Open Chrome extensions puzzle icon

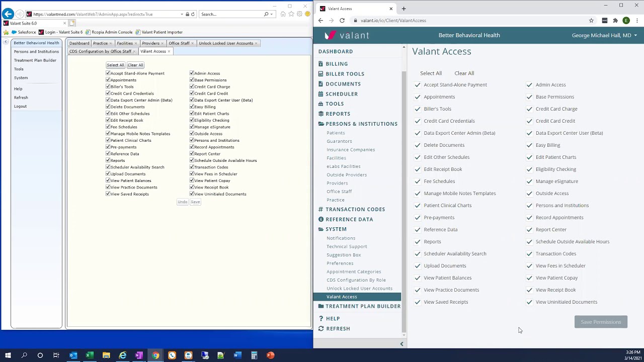615,21
